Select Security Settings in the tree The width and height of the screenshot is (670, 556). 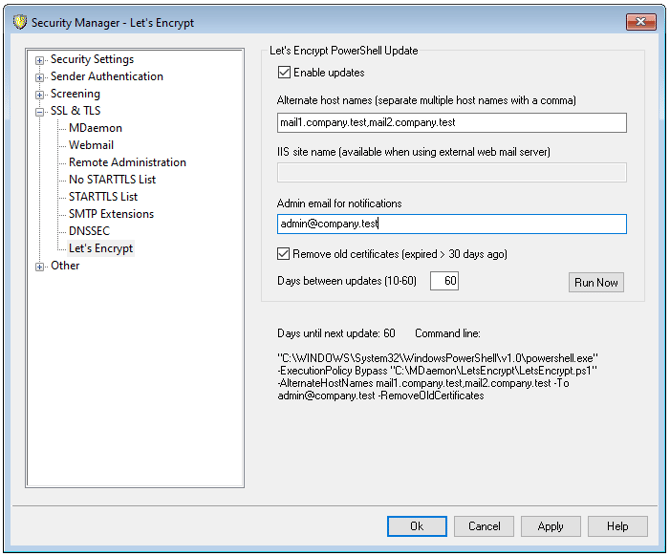click(92, 59)
